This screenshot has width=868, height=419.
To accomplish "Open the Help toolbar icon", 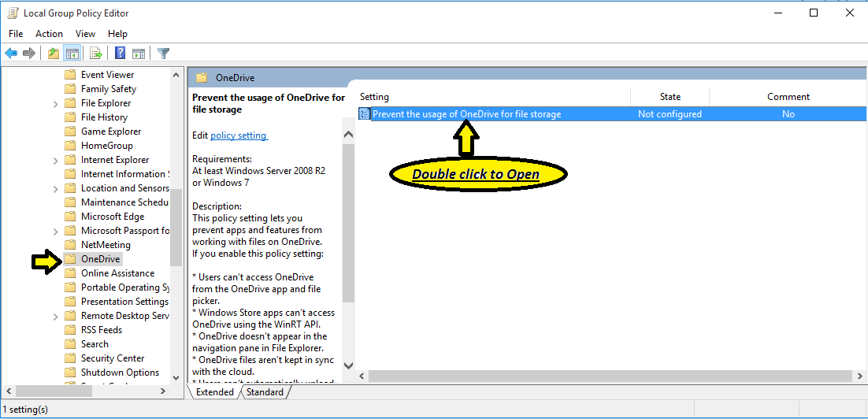I will coord(120,53).
